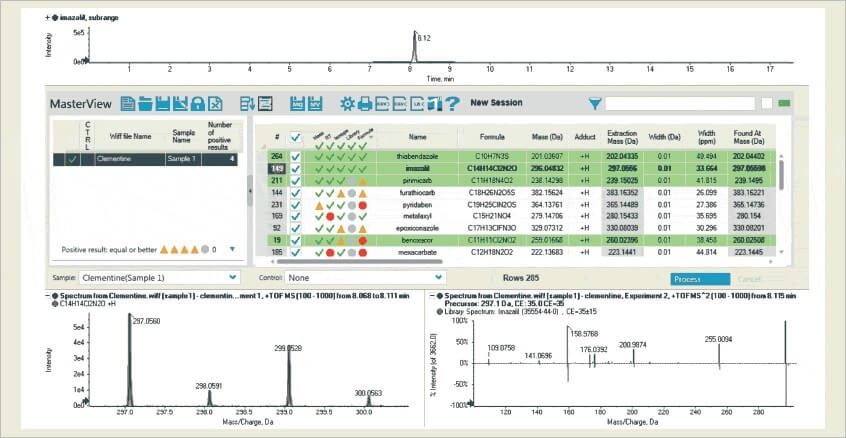Click the filter search text field
846x438 pixels.
[x=680, y=103]
